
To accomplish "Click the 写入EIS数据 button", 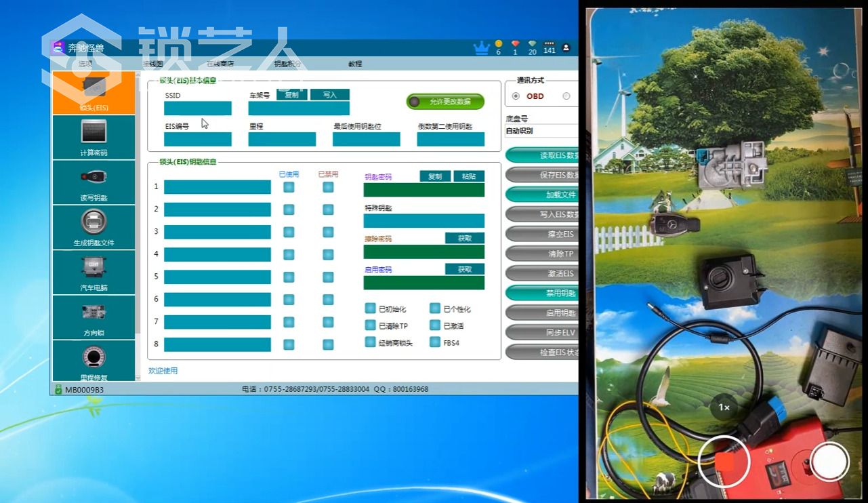I will click(542, 214).
